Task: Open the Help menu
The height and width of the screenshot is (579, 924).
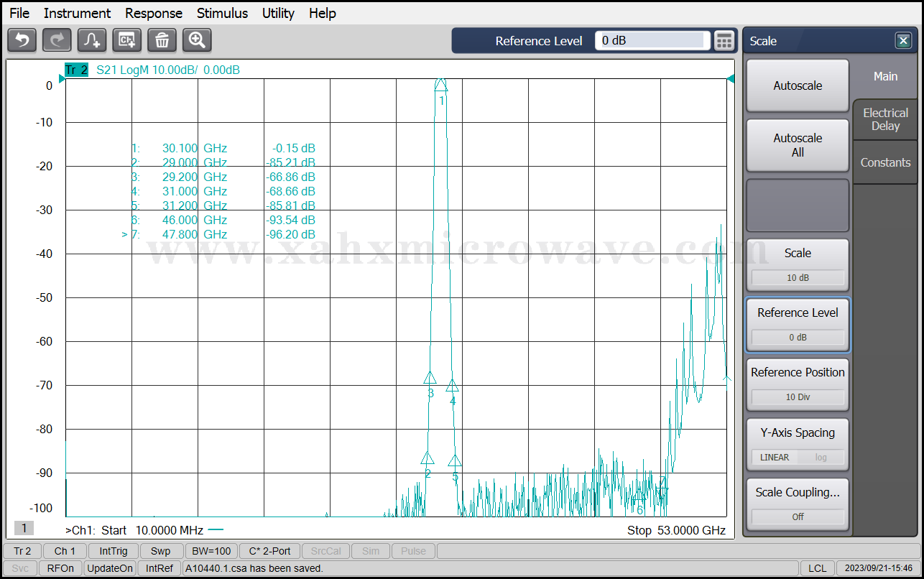Action: (x=323, y=13)
